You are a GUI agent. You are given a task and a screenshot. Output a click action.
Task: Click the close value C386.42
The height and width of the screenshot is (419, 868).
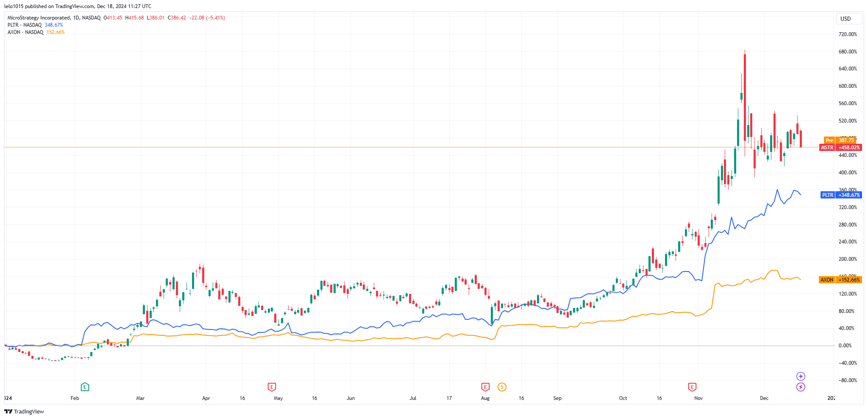click(177, 18)
